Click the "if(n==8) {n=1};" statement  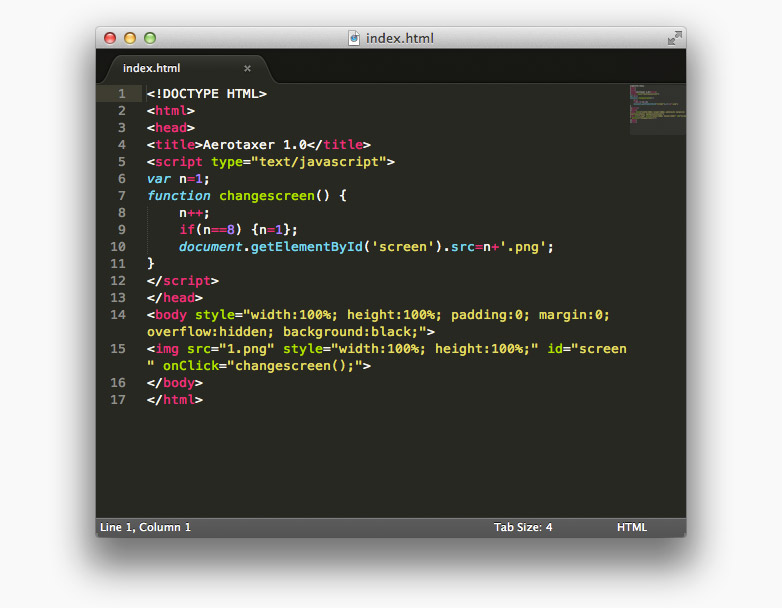tap(238, 229)
